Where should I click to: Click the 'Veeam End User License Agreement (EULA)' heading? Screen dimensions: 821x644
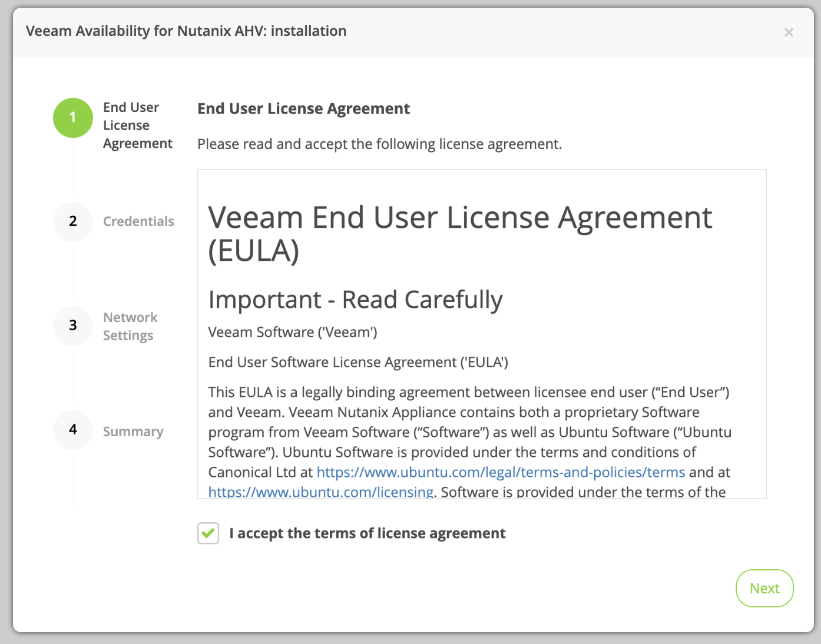460,234
